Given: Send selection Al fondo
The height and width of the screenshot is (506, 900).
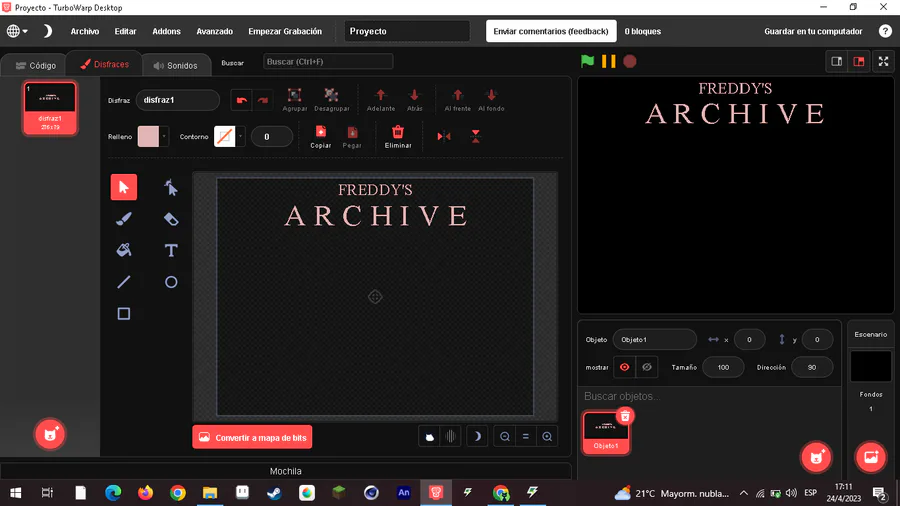Looking at the screenshot, I should point(491,99).
